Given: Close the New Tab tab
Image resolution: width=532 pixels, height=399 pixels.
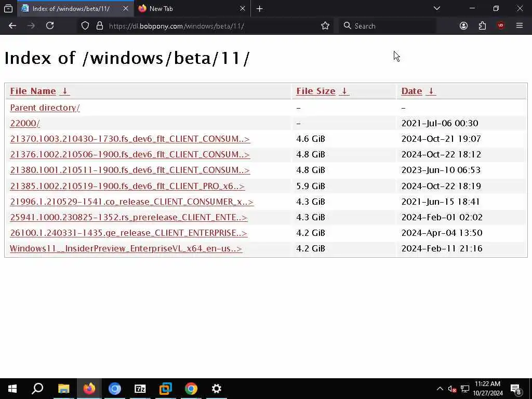Looking at the screenshot, I should [x=242, y=8].
